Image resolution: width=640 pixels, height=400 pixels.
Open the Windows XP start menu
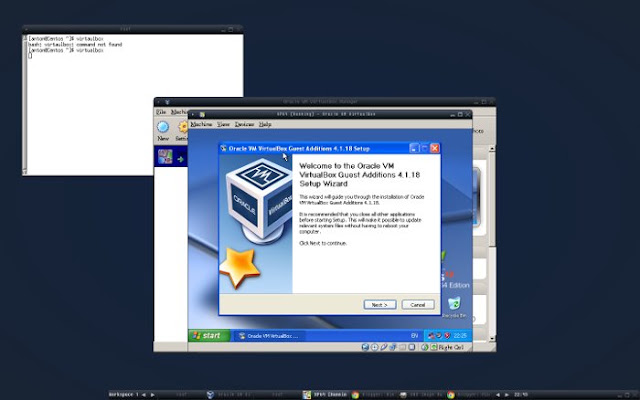click(x=209, y=336)
